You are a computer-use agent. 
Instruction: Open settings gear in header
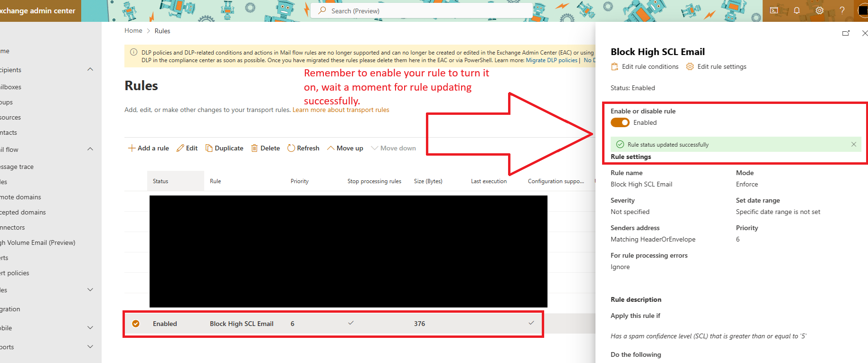(820, 10)
